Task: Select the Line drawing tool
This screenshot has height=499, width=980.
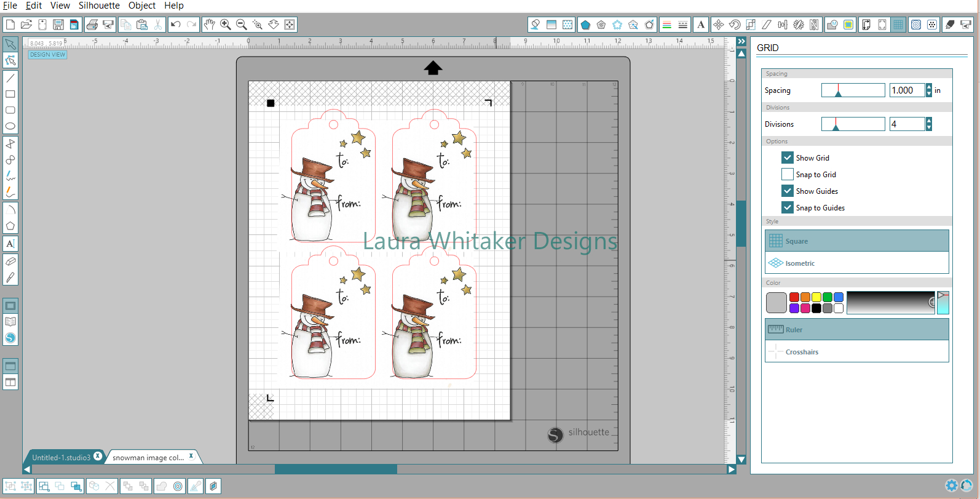Action: [10, 78]
